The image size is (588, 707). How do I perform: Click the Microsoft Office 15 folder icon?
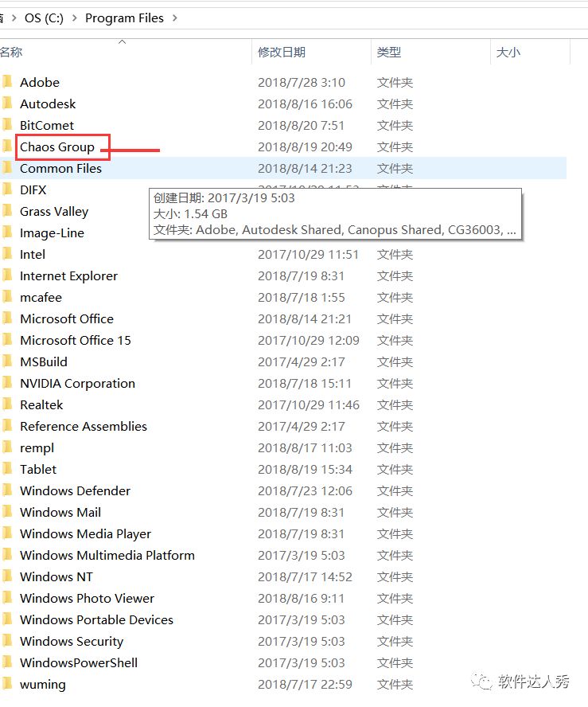[x=6, y=340]
